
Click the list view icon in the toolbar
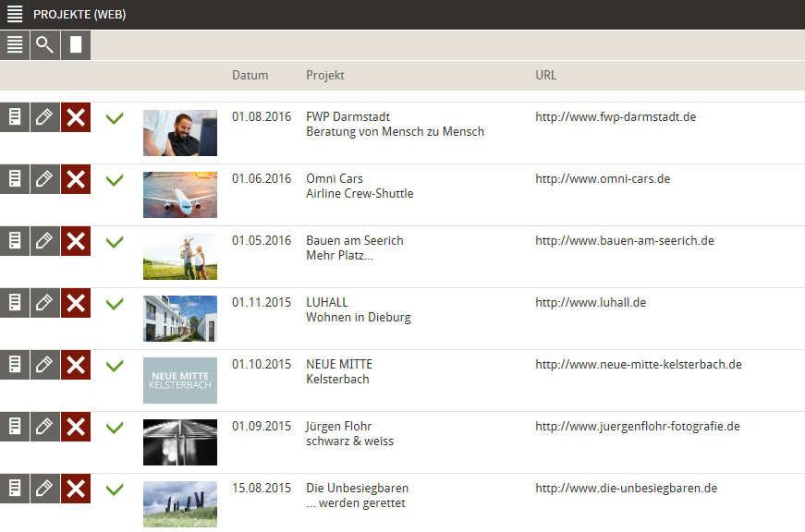[15, 44]
